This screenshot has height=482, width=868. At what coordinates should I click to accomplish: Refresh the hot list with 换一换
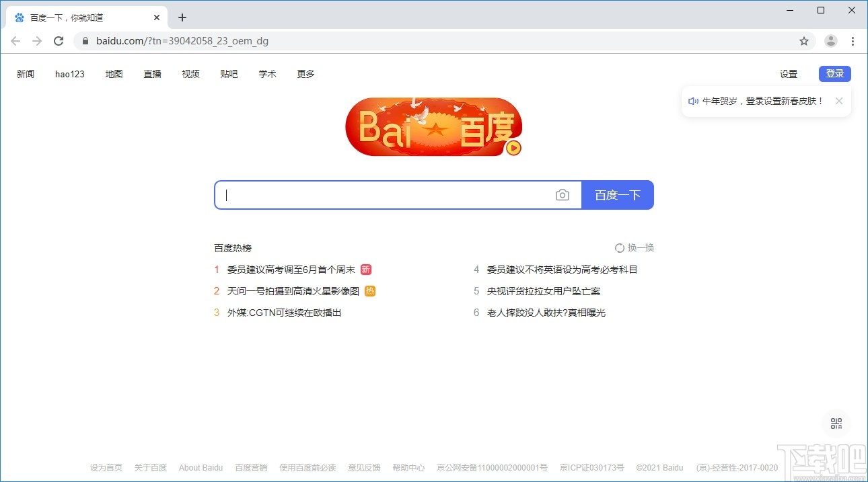point(634,247)
